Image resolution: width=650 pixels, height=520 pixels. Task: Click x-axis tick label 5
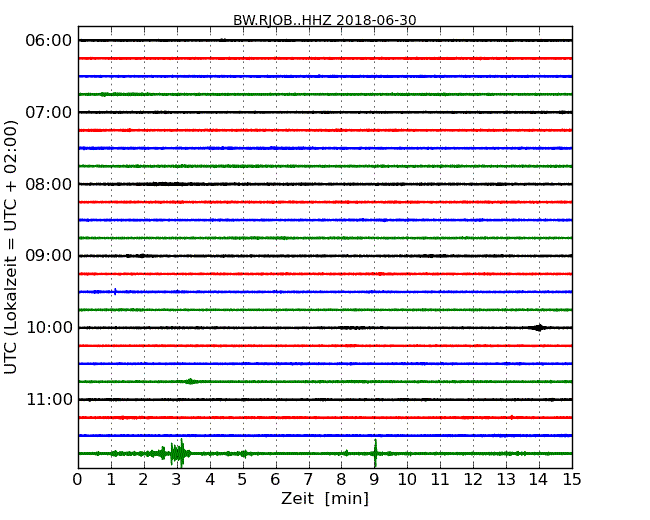tap(243, 480)
